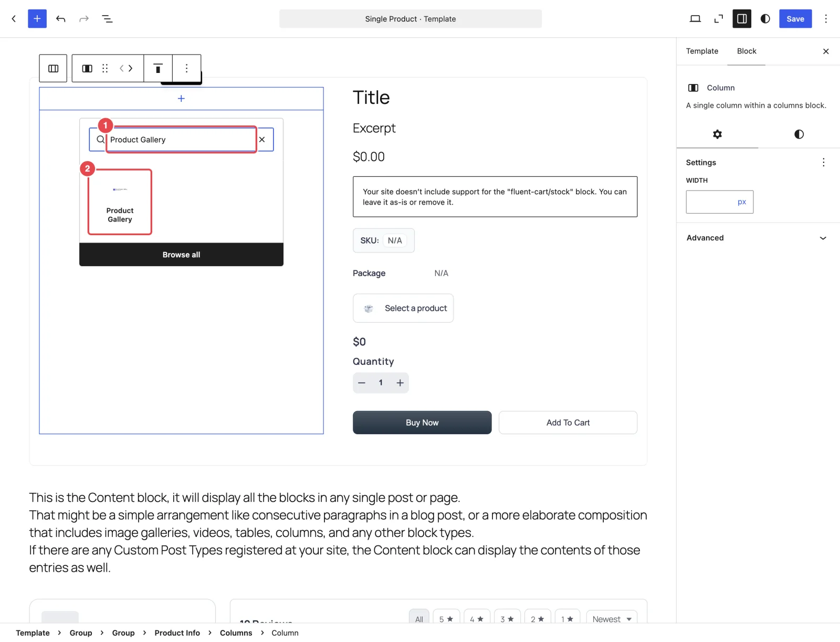Clear the block search with X
The width and height of the screenshot is (840, 642).
point(262,140)
